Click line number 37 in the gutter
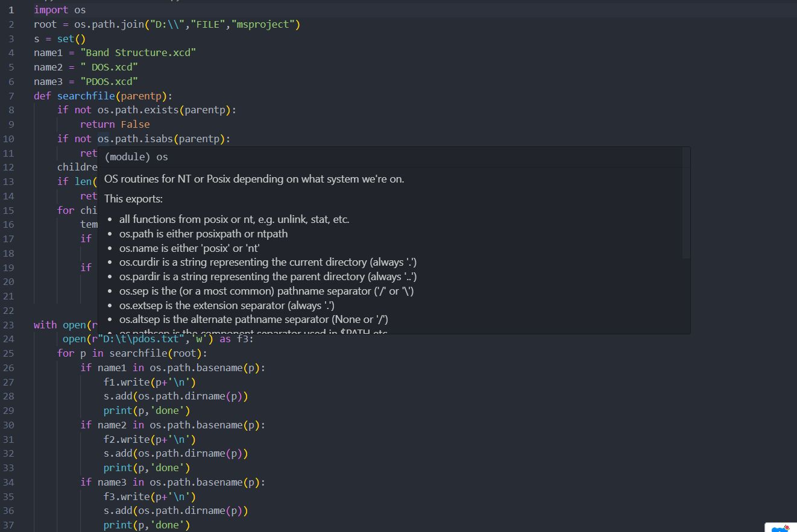The width and height of the screenshot is (797, 532). tap(8, 525)
